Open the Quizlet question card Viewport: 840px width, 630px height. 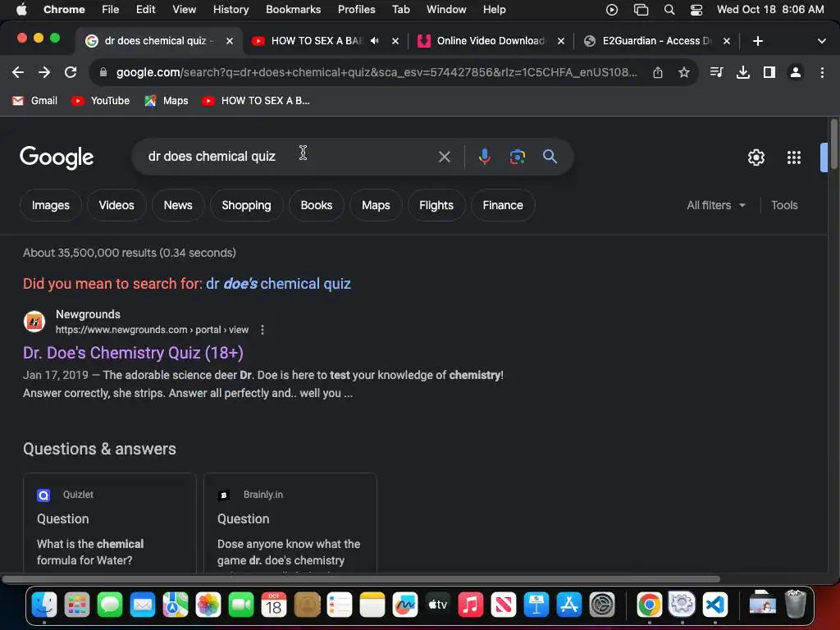[110, 523]
